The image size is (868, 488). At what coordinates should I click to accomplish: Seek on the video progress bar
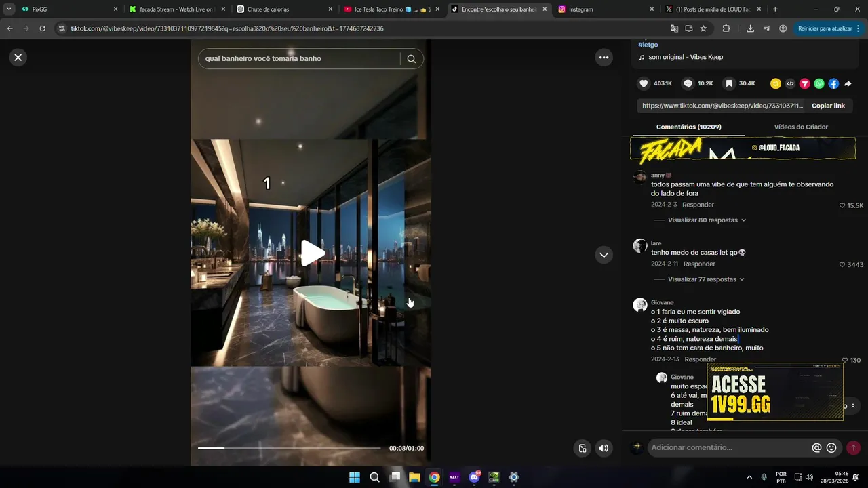290,448
